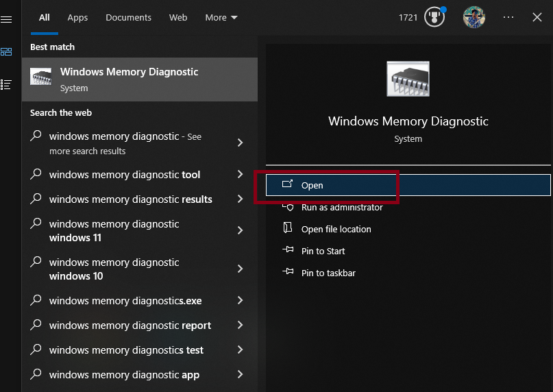Expand the 'windows memory diagnostic results' suggestion arrow
The image size is (553, 392).
point(240,199)
